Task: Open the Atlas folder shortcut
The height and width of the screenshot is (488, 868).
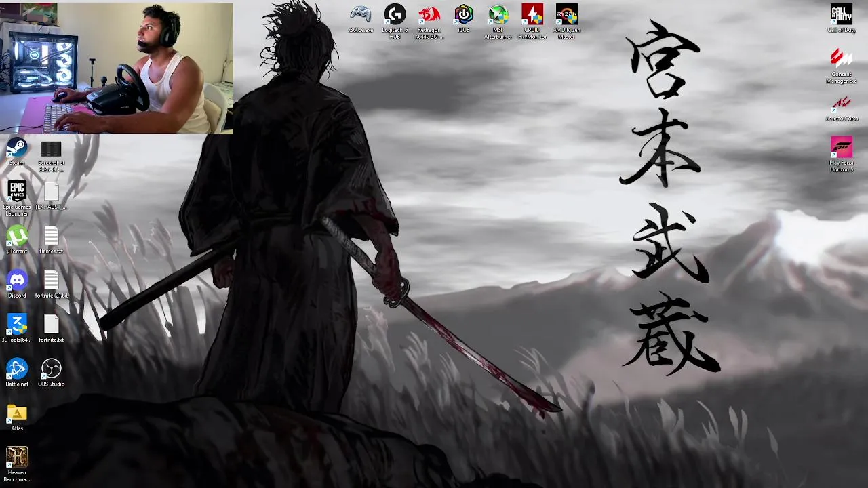Action: click(x=17, y=418)
